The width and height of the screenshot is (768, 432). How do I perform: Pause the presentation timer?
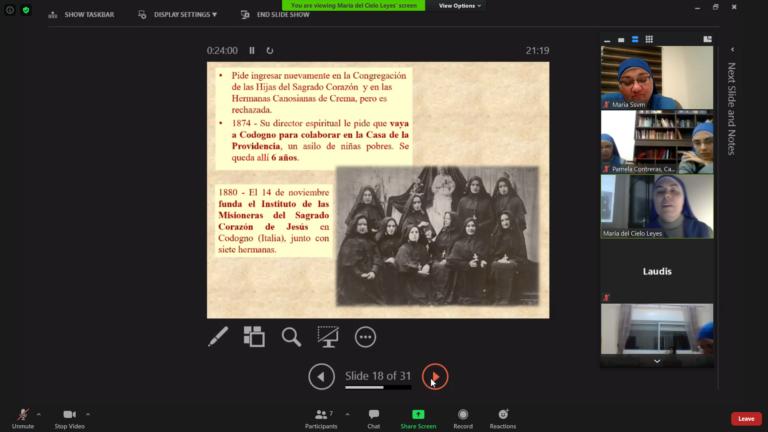[252, 50]
